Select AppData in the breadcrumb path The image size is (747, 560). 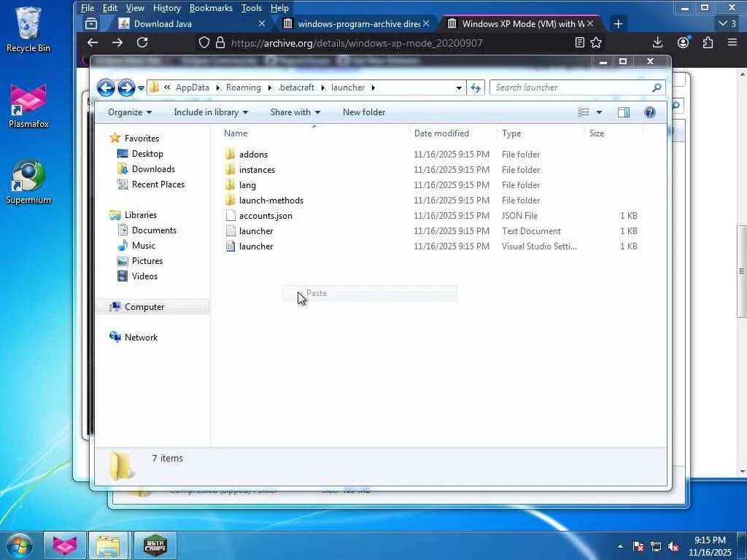point(193,87)
